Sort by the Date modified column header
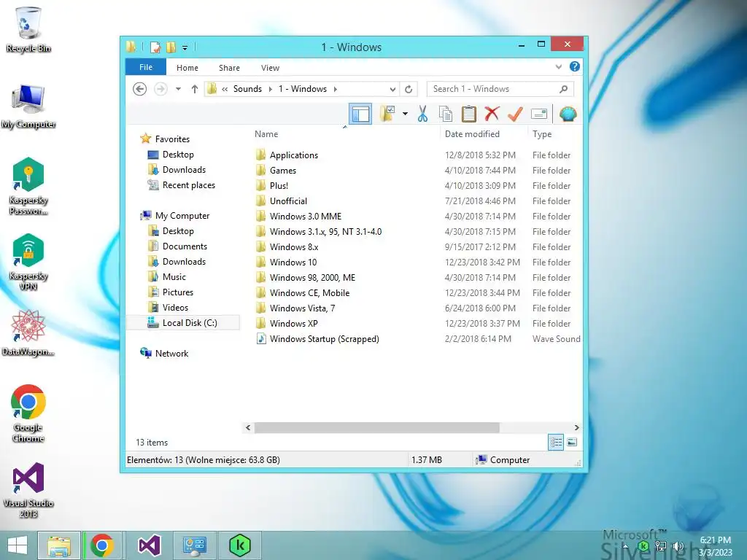Screen dimensions: 747x560 pyautogui.click(x=472, y=134)
